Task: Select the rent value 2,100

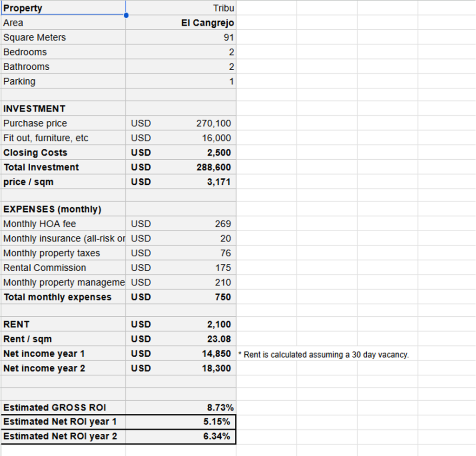Action: coord(181,324)
